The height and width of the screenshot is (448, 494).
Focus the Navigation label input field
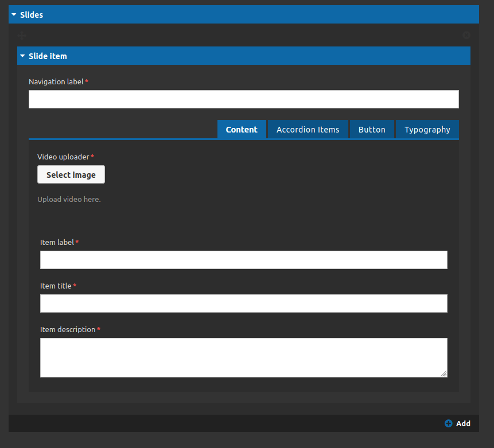pyautogui.click(x=243, y=99)
